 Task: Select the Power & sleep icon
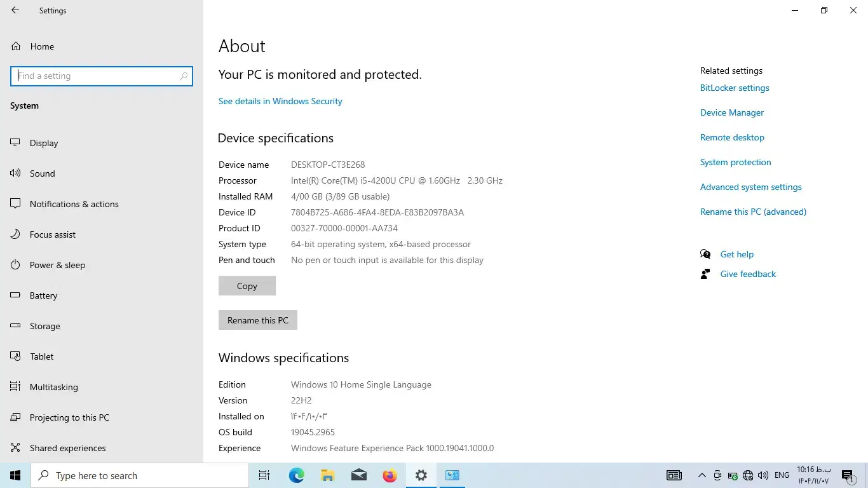point(15,265)
